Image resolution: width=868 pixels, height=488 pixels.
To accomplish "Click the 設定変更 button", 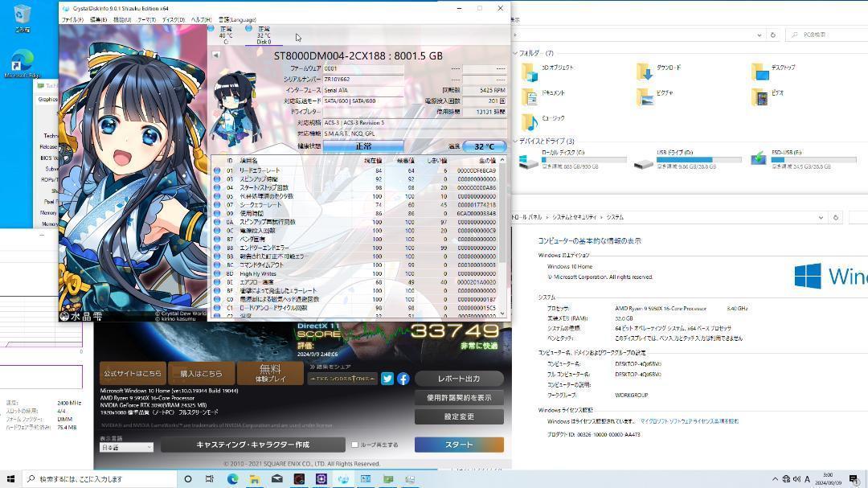I will 459,416.
